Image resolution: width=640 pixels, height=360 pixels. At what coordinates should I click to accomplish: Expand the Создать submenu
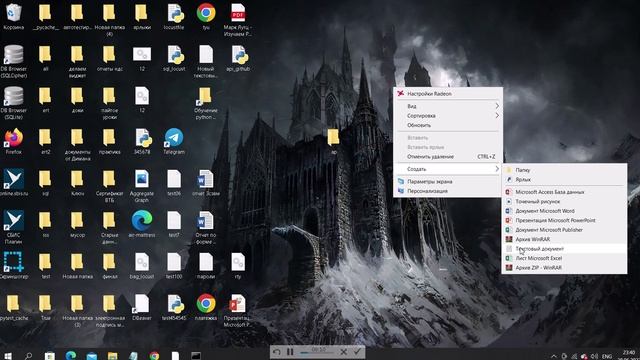[448, 169]
